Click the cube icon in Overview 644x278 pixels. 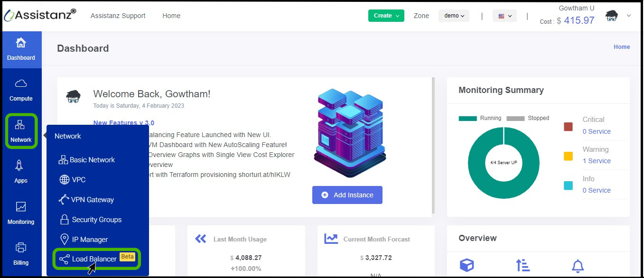[x=467, y=266]
